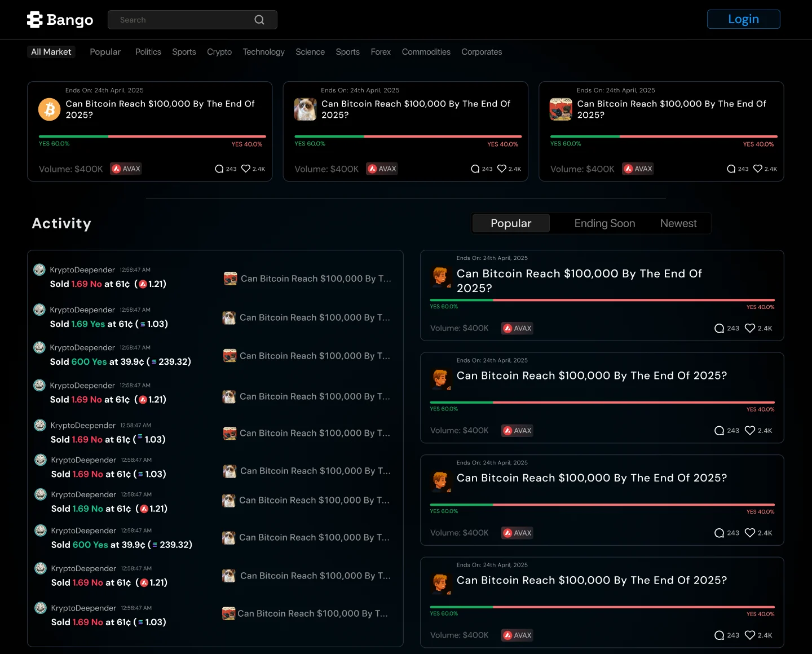Open the market title on the Bitcoin-coin card

tap(160, 109)
